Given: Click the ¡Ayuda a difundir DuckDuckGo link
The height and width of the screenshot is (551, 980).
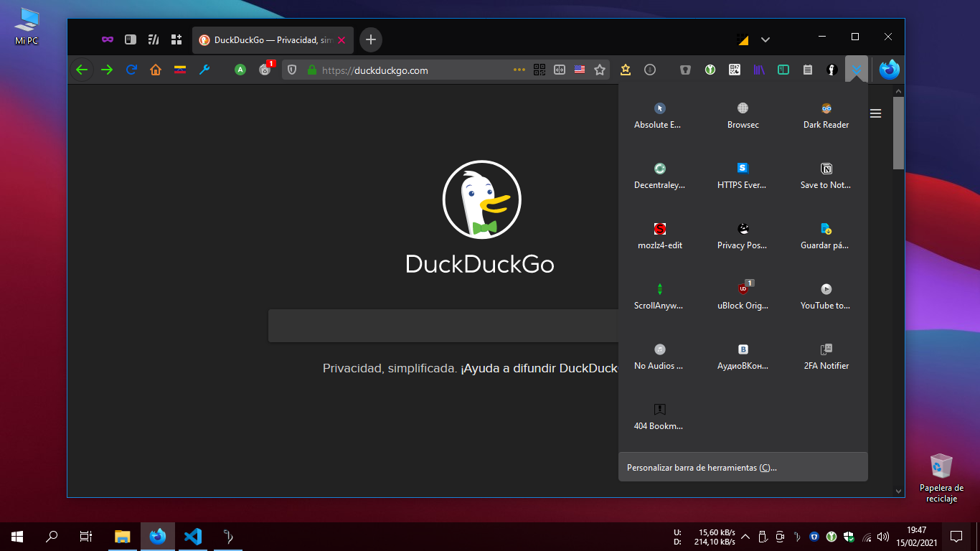Looking at the screenshot, I should point(540,369).
